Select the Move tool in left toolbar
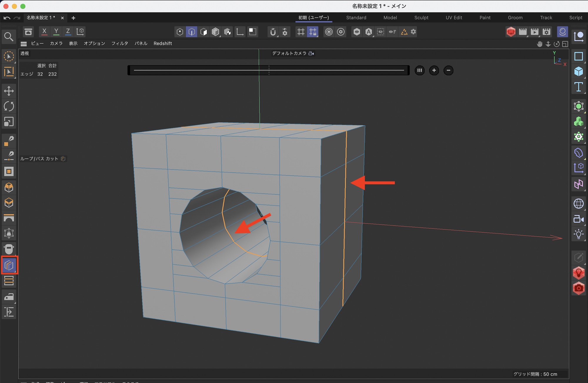This screenshot has height=383, width=588. point(9,91)
